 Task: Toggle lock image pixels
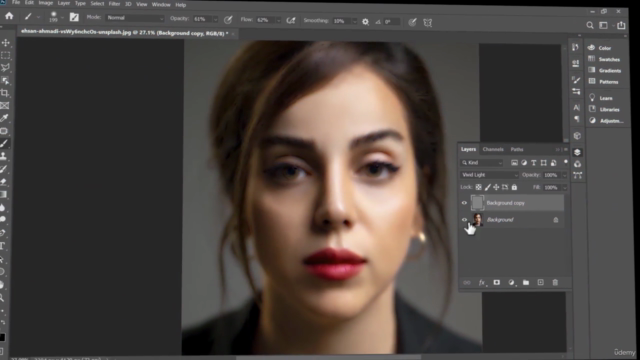tap(487, 187)
